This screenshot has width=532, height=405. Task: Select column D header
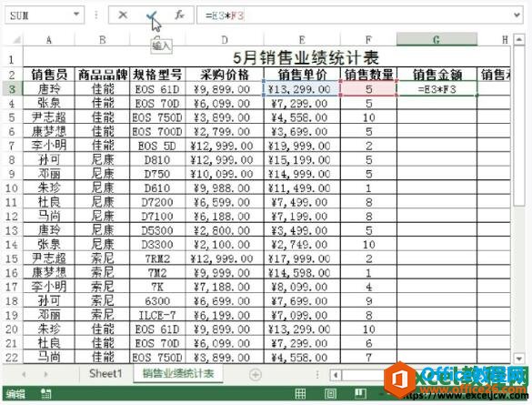click(x=225, y=40)
